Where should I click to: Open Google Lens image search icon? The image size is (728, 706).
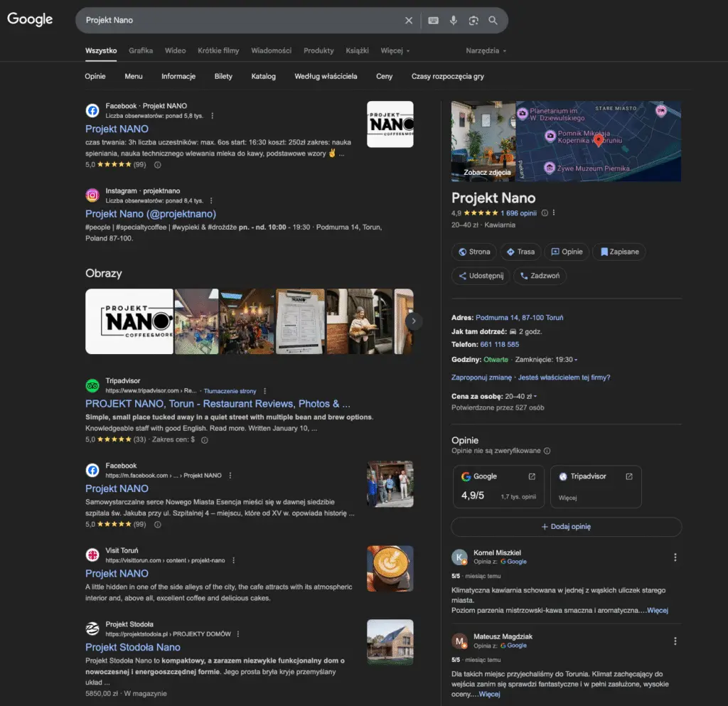click(473, 21)
